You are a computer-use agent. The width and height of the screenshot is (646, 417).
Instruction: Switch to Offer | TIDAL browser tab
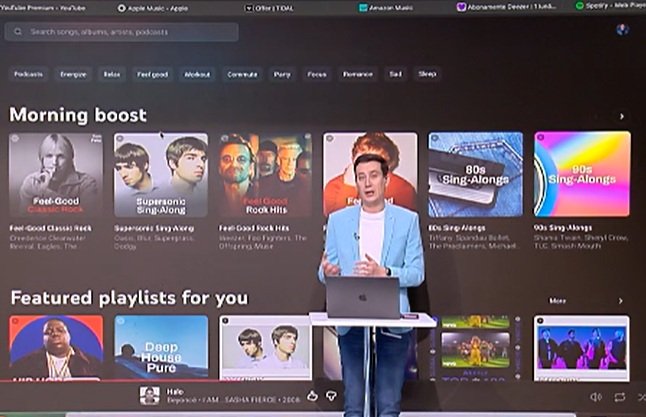(269, 8)
